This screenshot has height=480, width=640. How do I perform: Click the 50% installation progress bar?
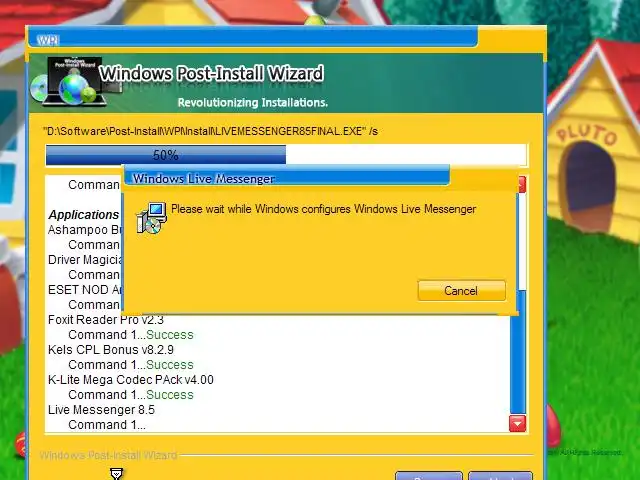[x=287, y=155]
